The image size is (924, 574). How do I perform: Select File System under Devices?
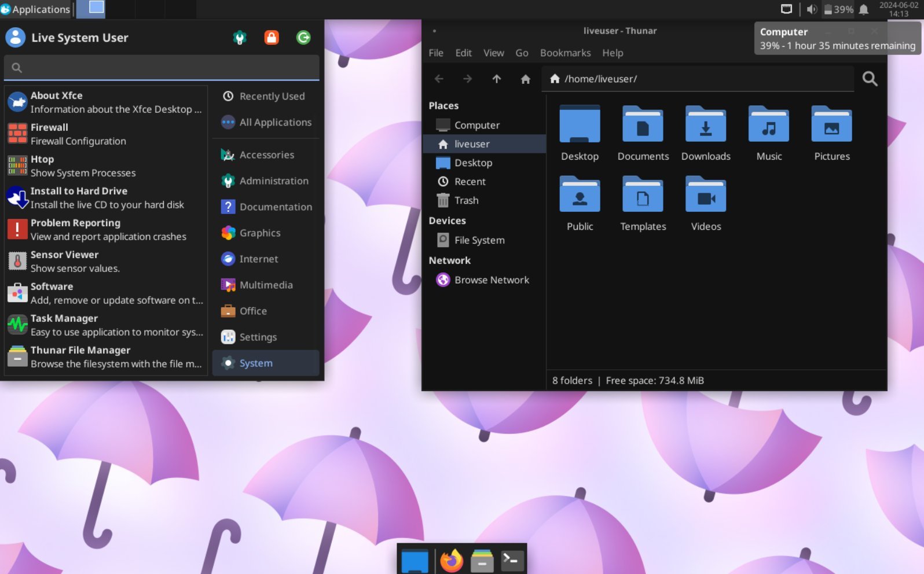click(479, 240)
